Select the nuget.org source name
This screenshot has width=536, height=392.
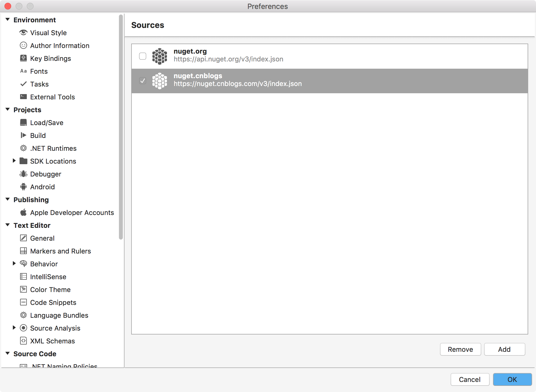[190, 51]
